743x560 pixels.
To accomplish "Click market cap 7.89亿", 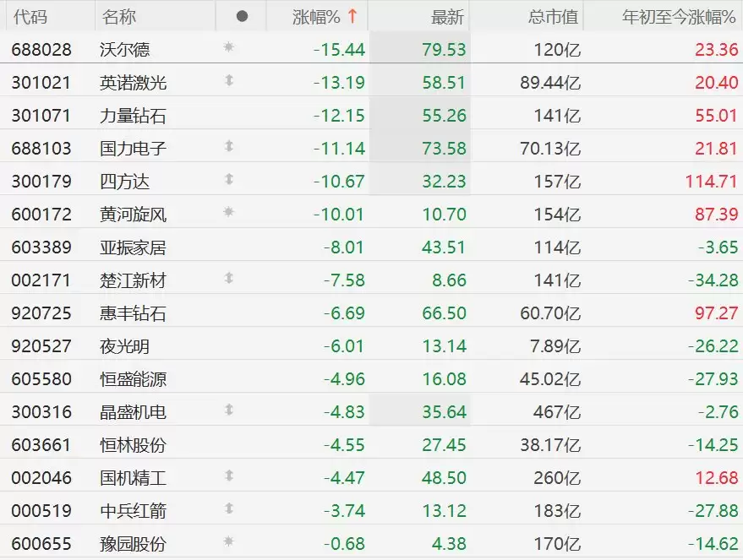I will (x=555, y=346).
